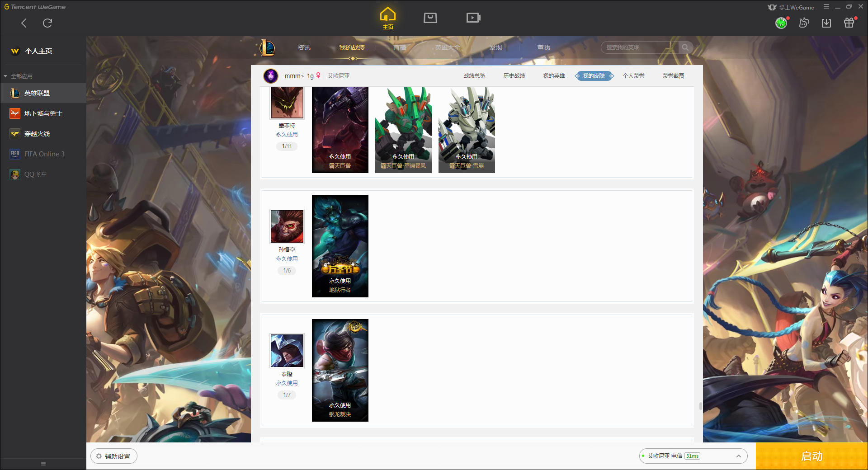Click the 辅助设置 gear button

114,456
